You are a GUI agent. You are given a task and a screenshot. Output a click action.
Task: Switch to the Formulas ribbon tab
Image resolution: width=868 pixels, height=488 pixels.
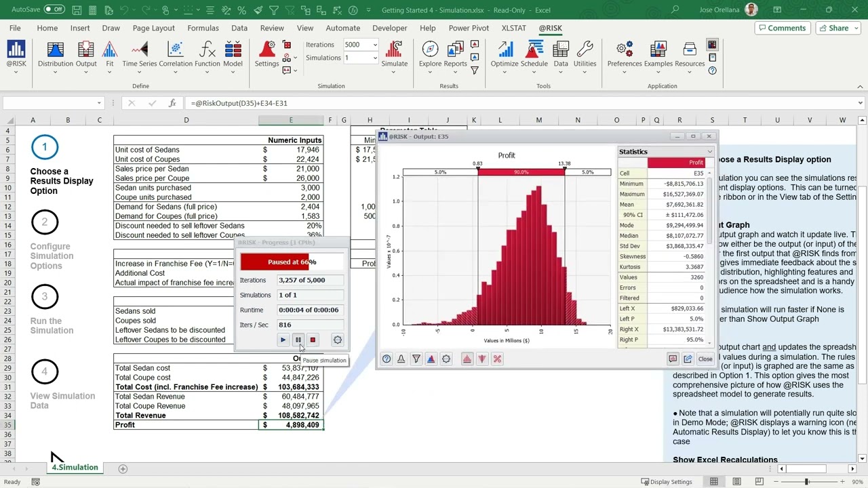(203, 28)
